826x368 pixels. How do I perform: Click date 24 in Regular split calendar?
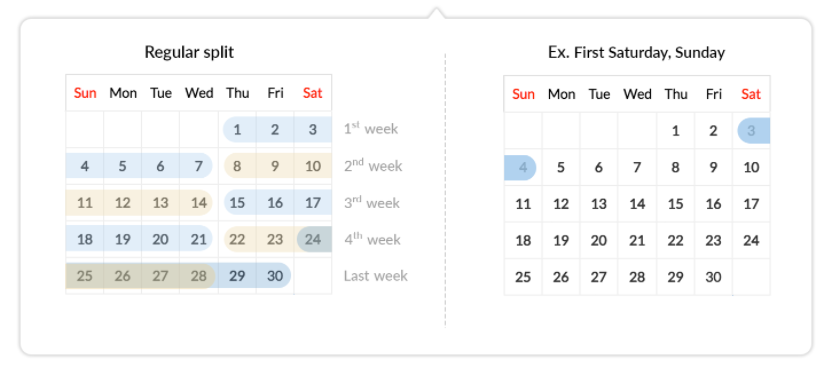click(x=313, y=240)
